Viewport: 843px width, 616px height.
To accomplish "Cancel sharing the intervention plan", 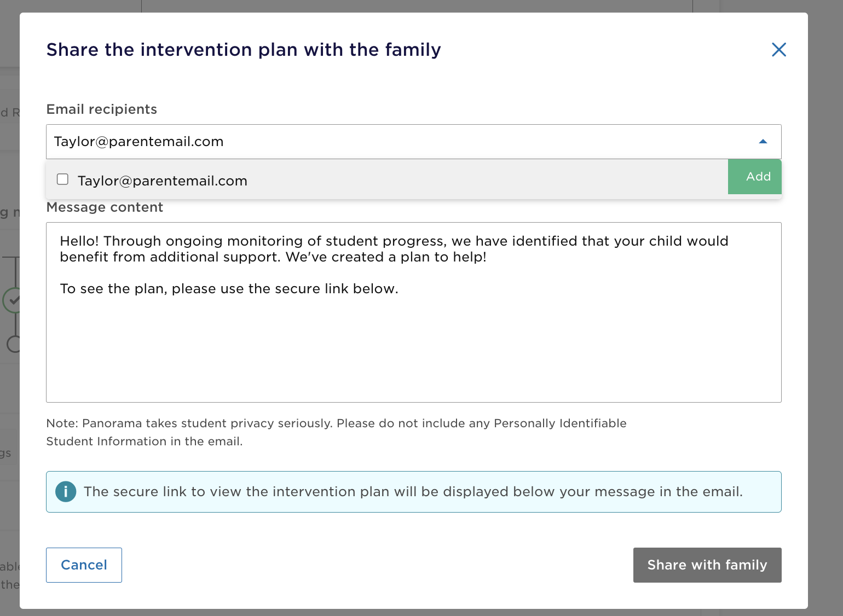I will point(84,565).
